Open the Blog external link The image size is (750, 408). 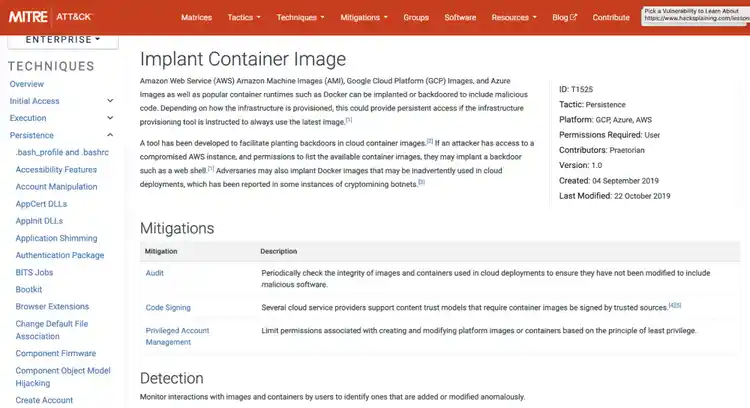point(565,17)
